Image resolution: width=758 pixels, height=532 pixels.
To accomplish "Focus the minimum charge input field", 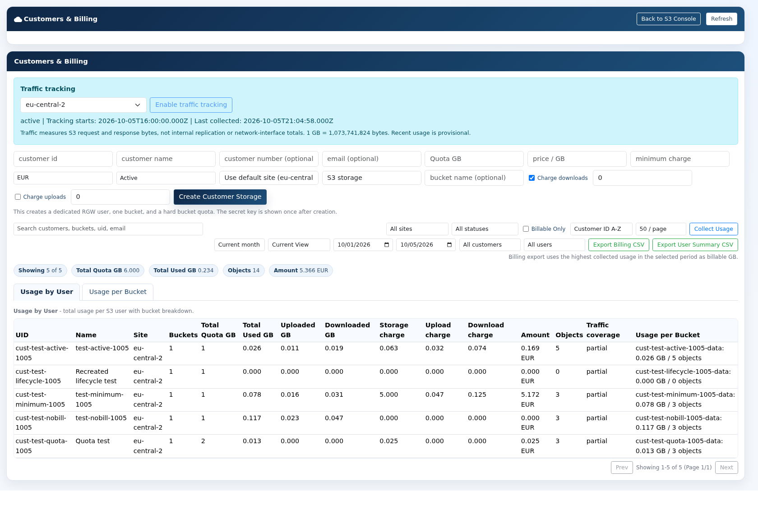I will (680, 159).
